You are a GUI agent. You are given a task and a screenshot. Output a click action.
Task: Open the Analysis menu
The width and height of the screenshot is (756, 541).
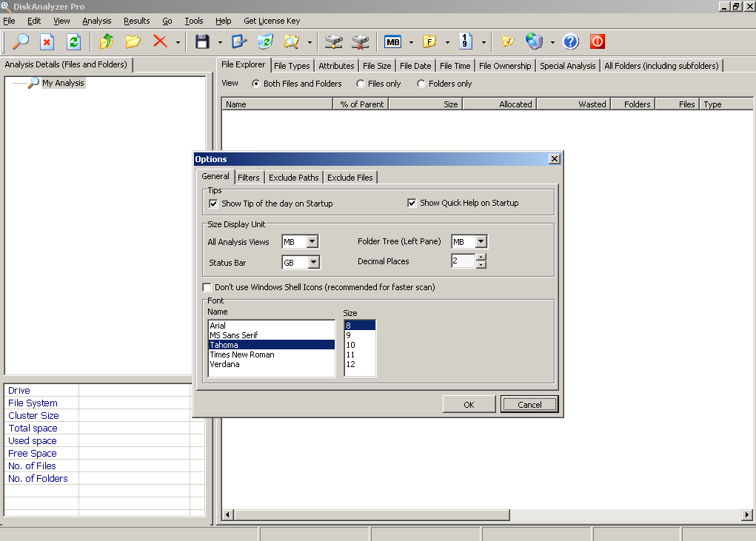[x=97, y=21]
